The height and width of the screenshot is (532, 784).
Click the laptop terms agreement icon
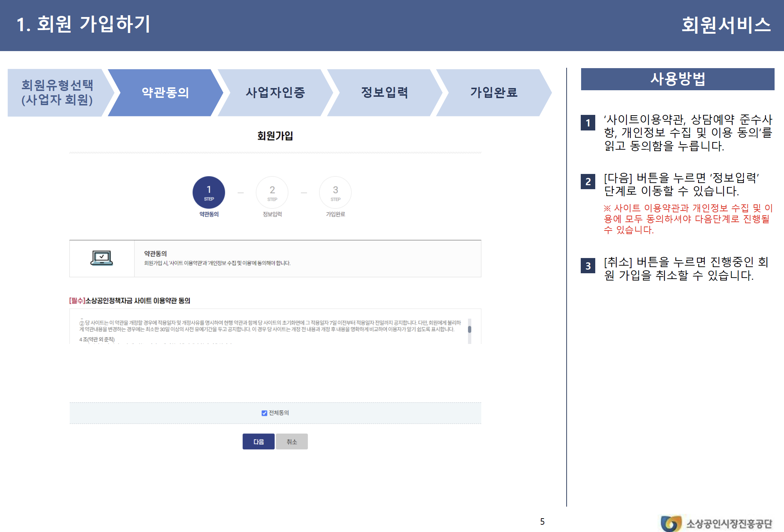[x=101, y=258]
